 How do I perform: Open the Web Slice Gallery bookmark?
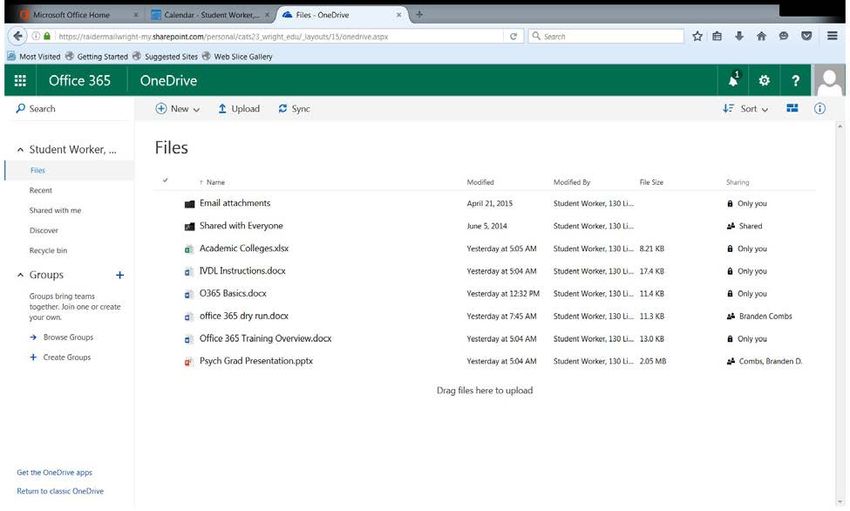pyautogui.click(x=237, y=56)
